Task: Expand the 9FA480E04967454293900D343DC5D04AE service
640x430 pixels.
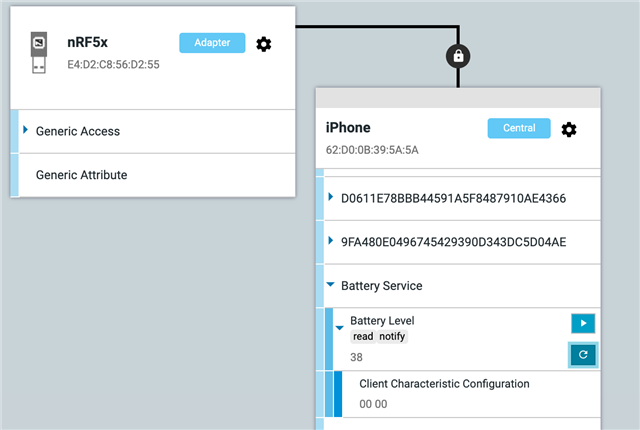Action: [x=331, y=241]
